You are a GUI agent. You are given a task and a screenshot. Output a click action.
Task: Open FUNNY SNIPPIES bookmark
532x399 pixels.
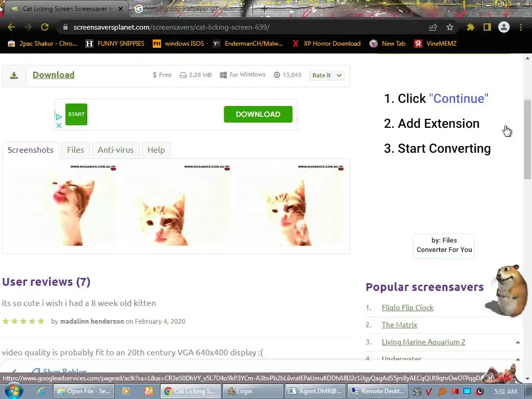click(x=115, y=44)
